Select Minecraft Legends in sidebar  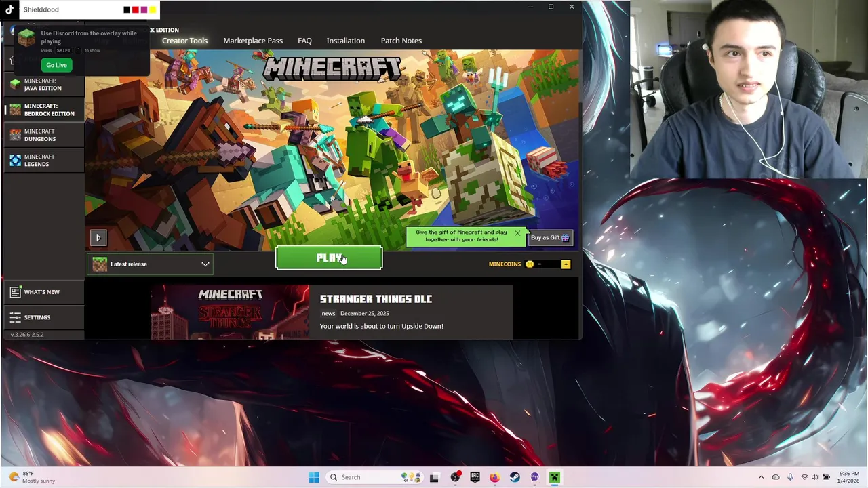tap(44, 160)
